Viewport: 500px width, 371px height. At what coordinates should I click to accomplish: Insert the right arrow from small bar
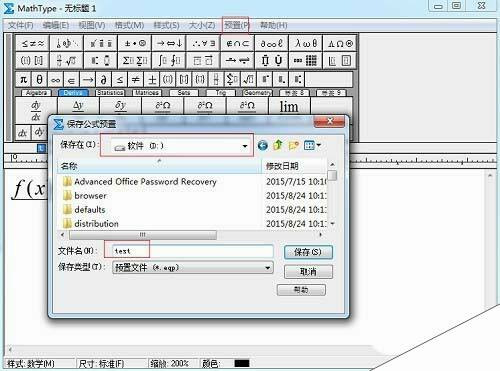87,79
